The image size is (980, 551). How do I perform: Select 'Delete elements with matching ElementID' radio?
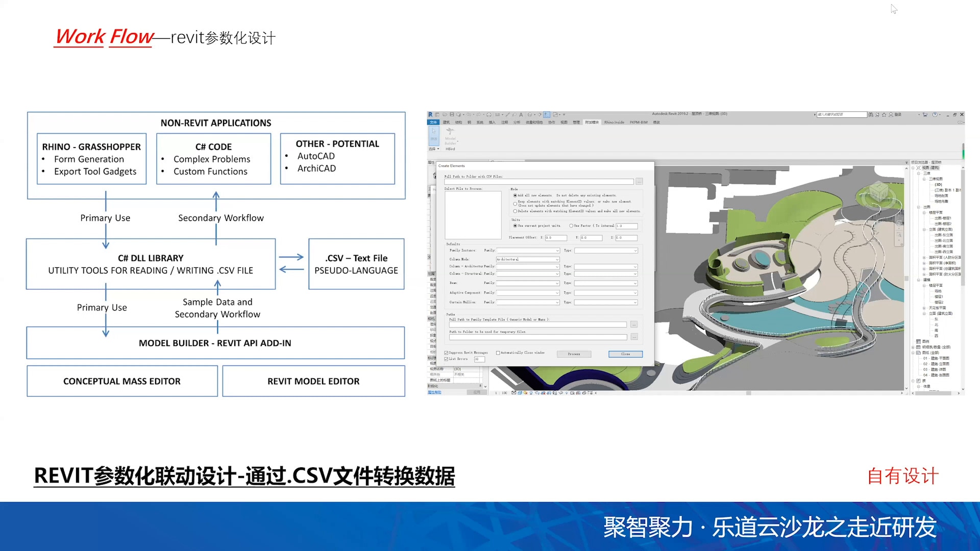(515, 211)
